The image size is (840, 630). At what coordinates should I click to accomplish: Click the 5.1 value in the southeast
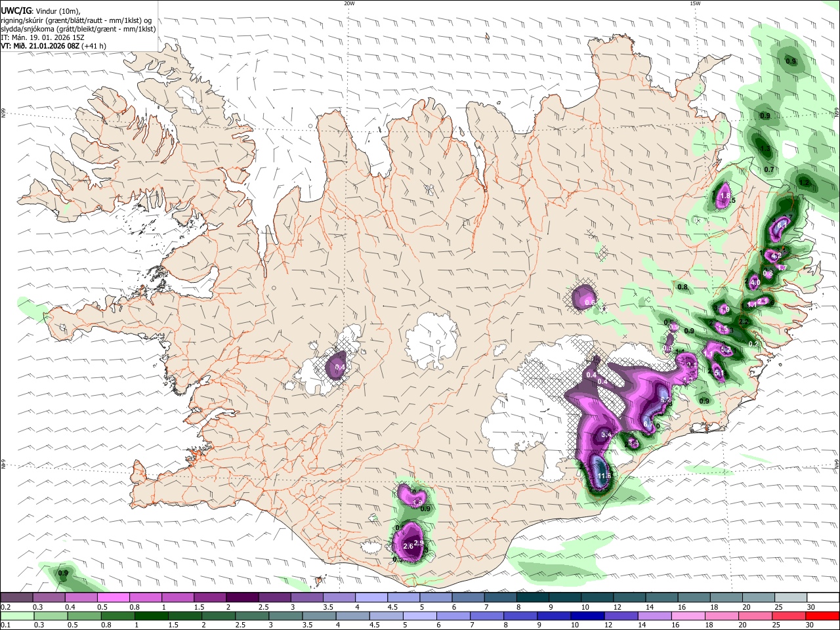pyautogui.click(x=718, y=373)
